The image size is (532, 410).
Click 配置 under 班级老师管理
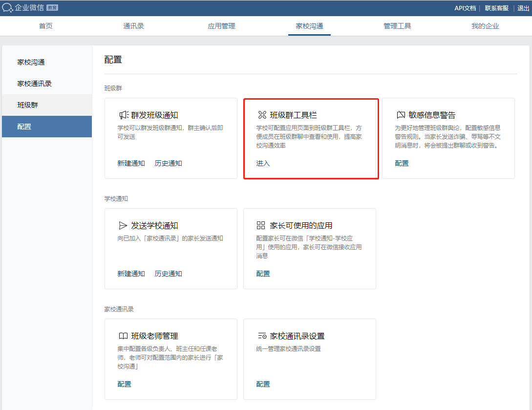(x=124, y=384)
